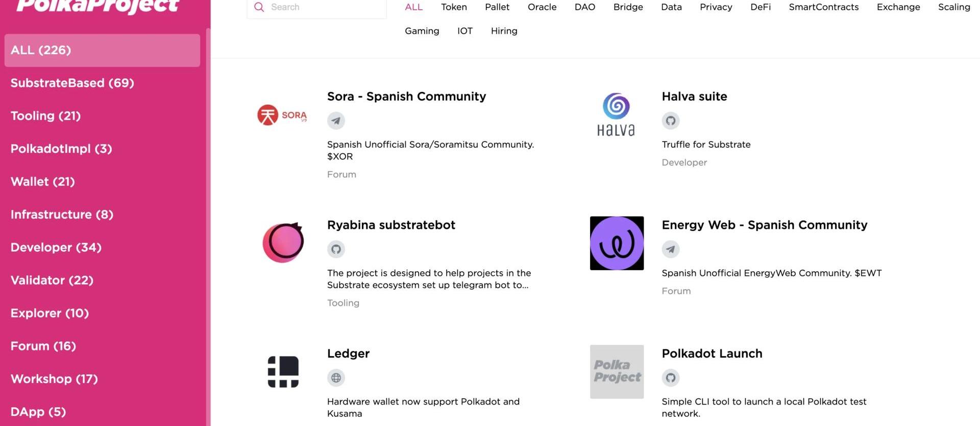Viewport: 980px width, 426px height.
Task: Filter by Pallet tag
Action: point(497,7)
